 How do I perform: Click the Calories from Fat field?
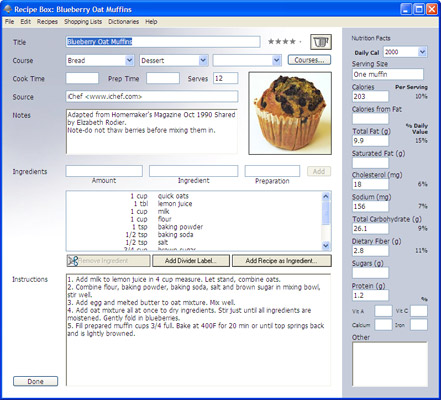click(370, 118)
